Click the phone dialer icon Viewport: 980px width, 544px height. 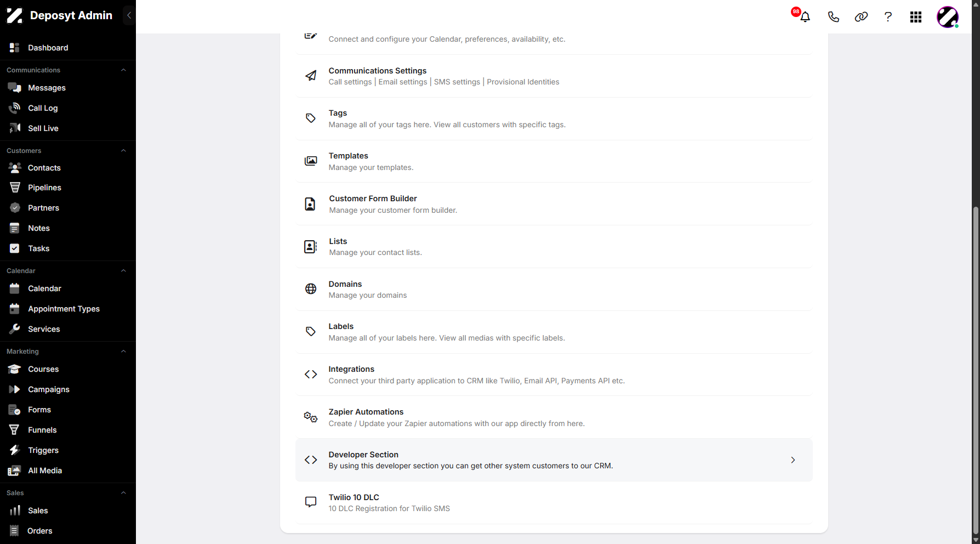833,17
